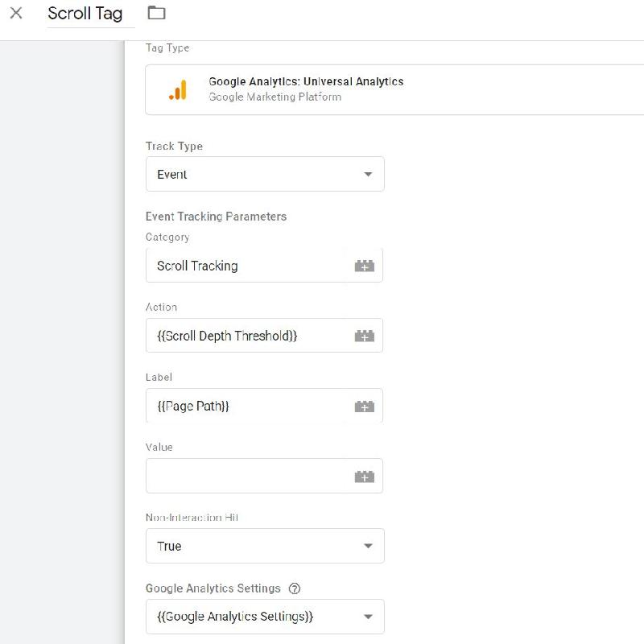Select Google Analytics: Universal Analytics tag type
Screen dimensions: 644x644
click(306, 81)
